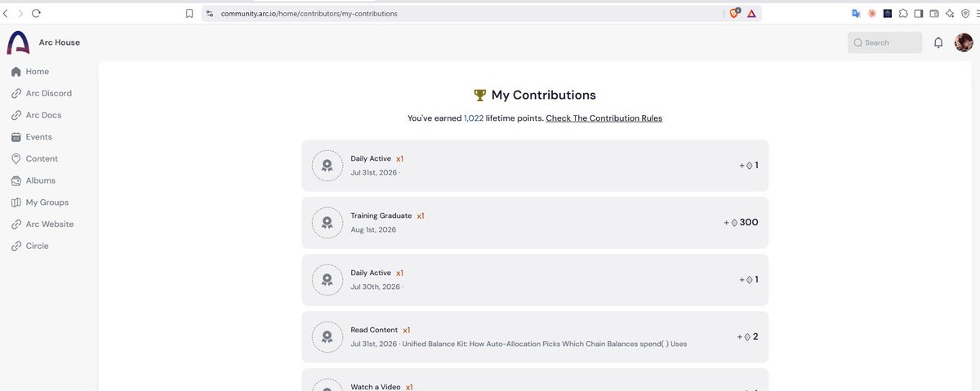Go forward in the browser
Viewport: 980px width, 391px height.
click(20, 13)
